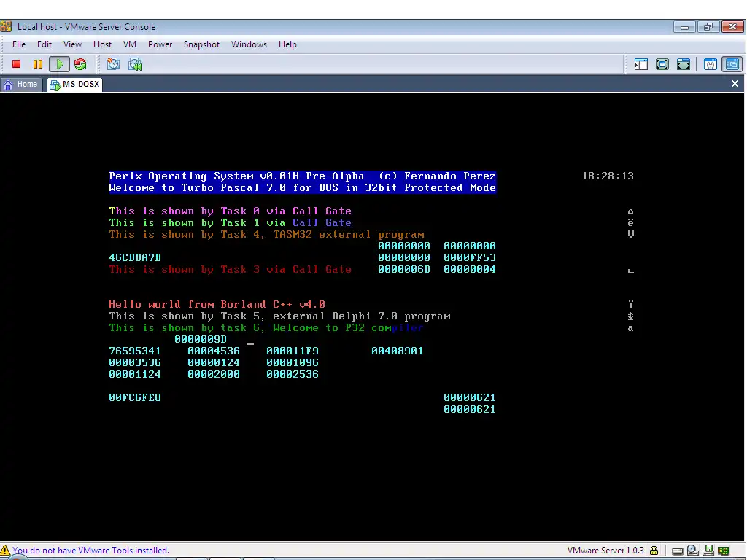Open the Power menu
The image size is (747, 560).
click(x=160, y=44)
